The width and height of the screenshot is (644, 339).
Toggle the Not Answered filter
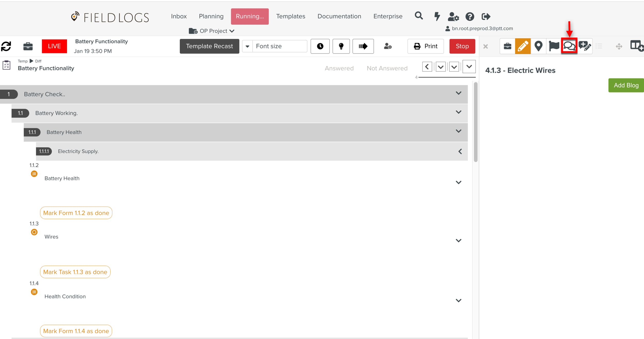coord(387,68)
